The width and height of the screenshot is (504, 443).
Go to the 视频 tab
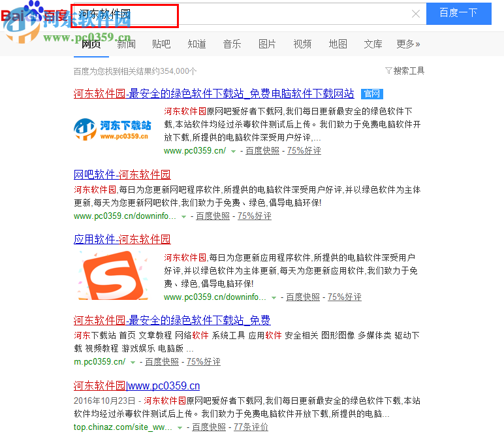click(x=302, y=44)
